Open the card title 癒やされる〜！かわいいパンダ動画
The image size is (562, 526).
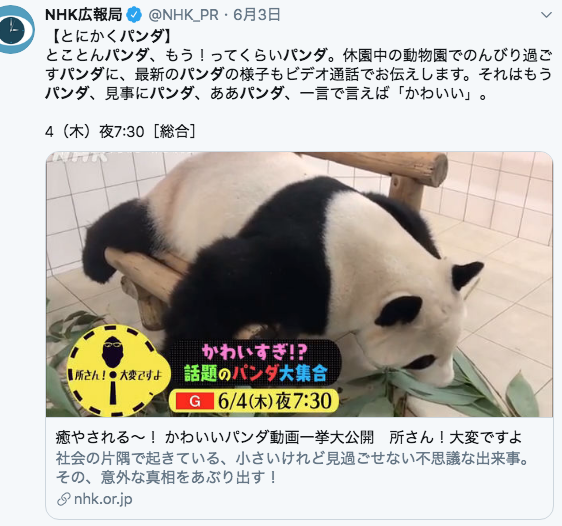click(289, 437)
